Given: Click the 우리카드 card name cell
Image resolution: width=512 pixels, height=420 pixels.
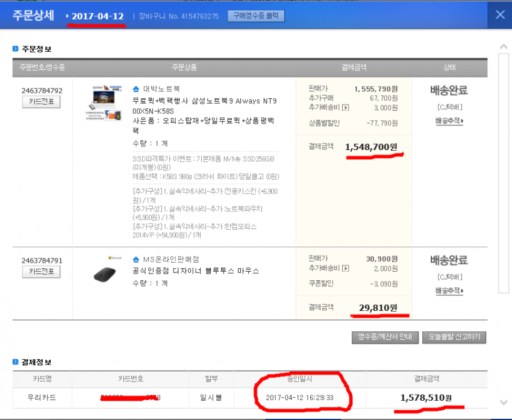Looking at the screenshot, I should 42,398.
